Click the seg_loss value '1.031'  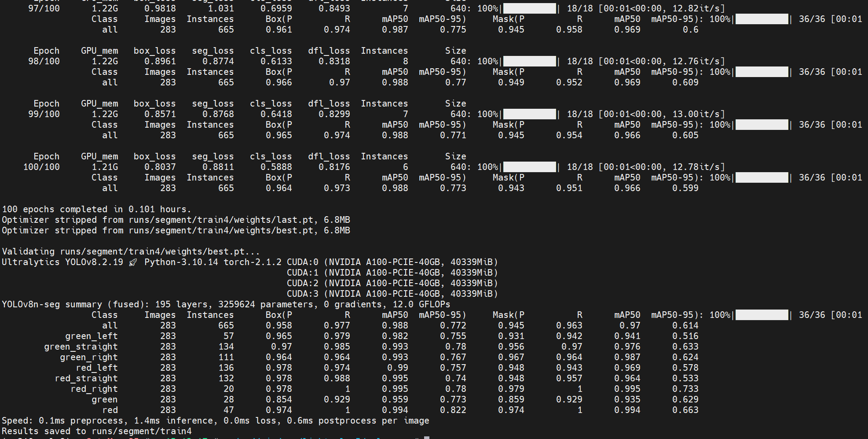pyautogui.click(x=221, y=8)
